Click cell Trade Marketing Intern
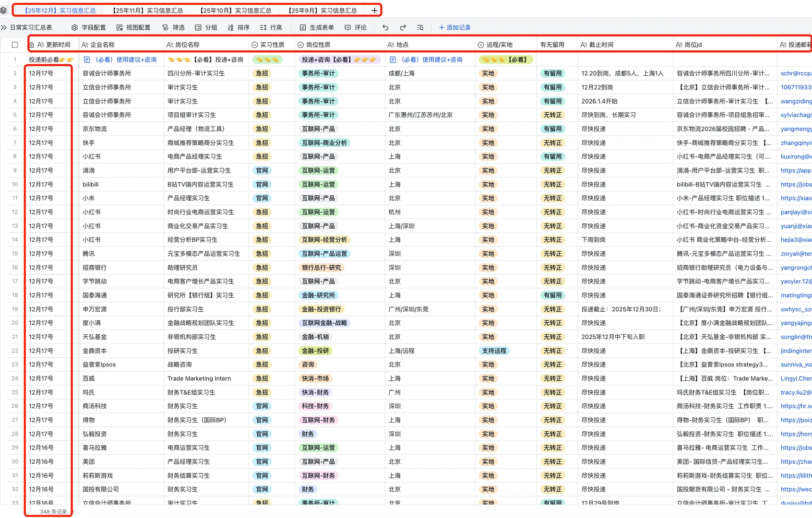812x518 pixels. coord(206,378)
